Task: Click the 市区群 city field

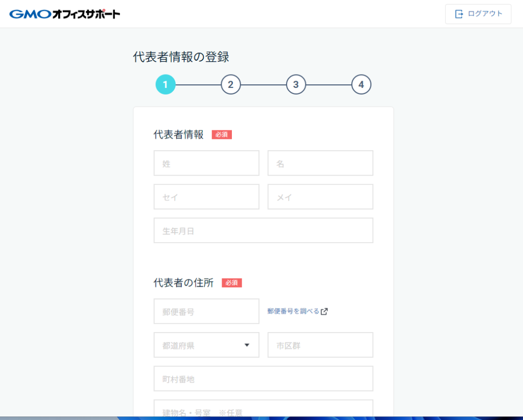Action: tap(320, 345)
